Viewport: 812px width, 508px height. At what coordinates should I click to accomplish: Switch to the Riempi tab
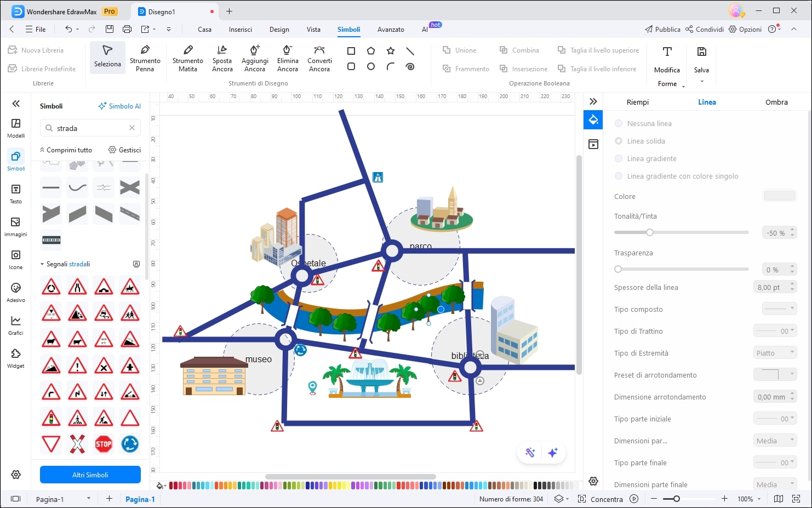(x=637, y=102)
